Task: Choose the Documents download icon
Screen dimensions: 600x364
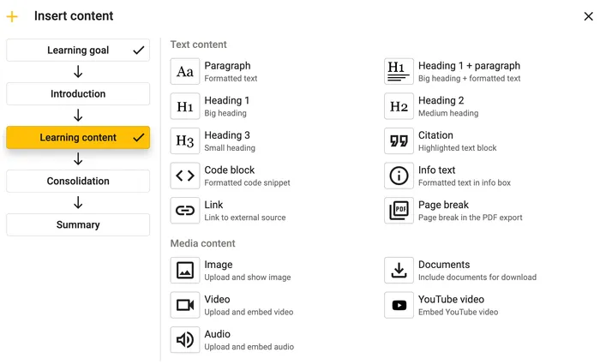Action: pos(399,271)
